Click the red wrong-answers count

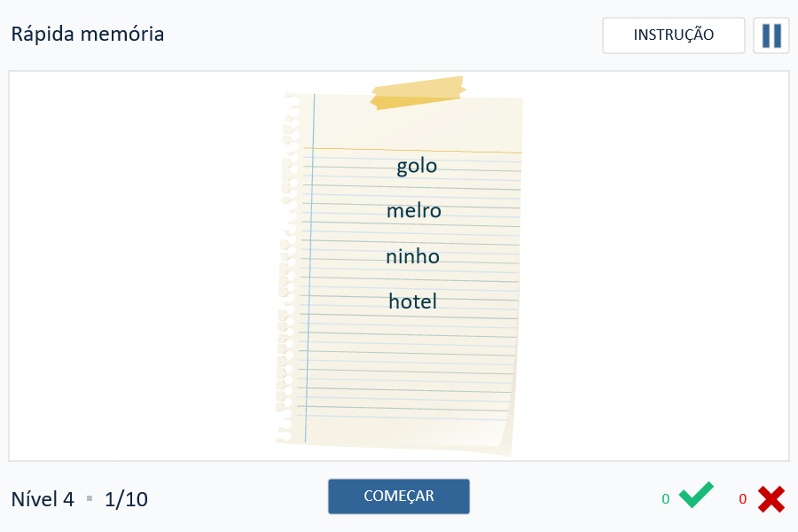point(743,499)
